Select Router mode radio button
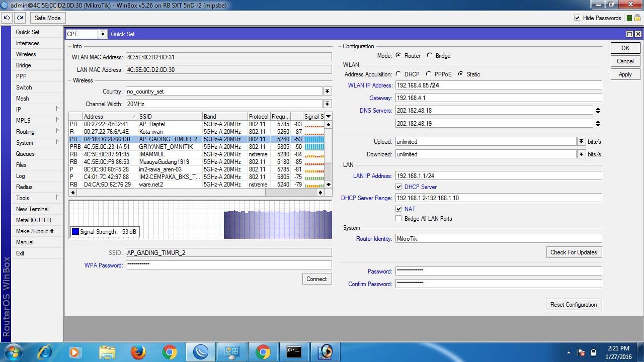 (398, 55)
